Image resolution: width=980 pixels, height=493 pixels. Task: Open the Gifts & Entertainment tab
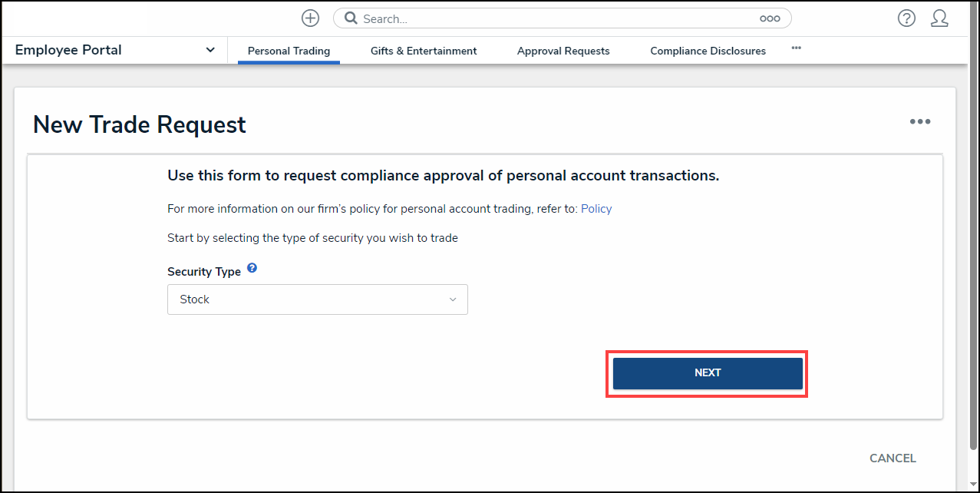coord(424,51)
